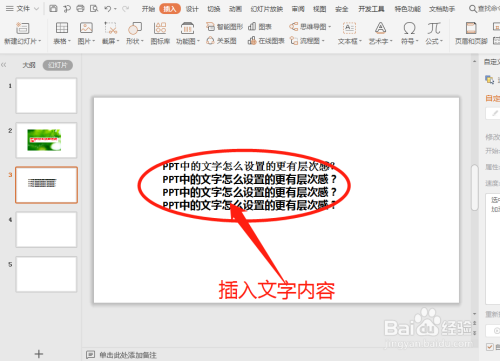Select slide 4 thumbnail
This screenshot has height=361, width=500.
pos(46,230)
